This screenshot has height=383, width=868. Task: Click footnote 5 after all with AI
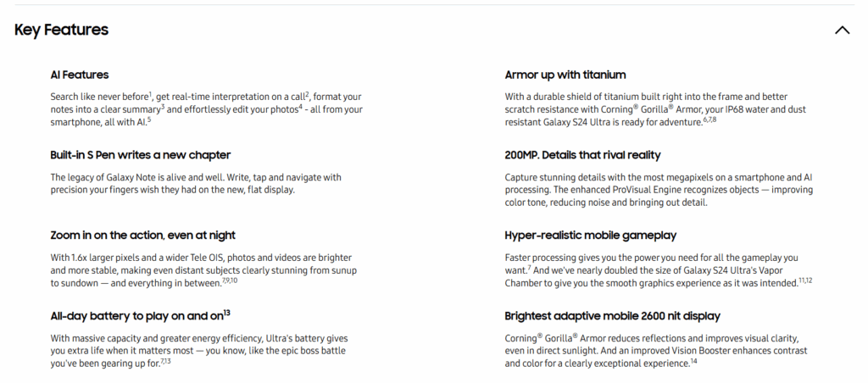point(148,119)
